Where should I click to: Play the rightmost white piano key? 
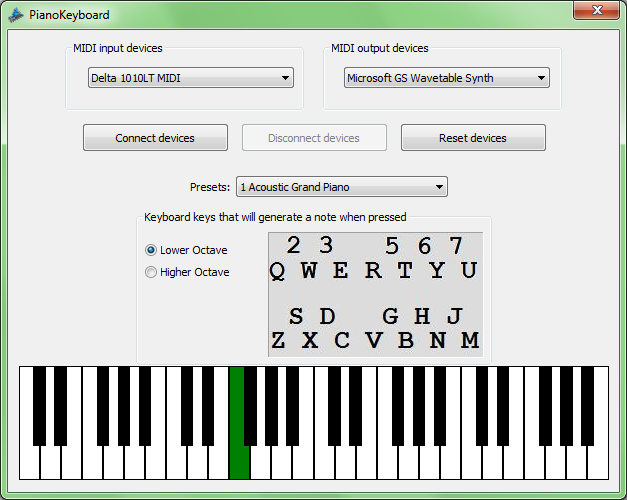[x=599, y=465]
